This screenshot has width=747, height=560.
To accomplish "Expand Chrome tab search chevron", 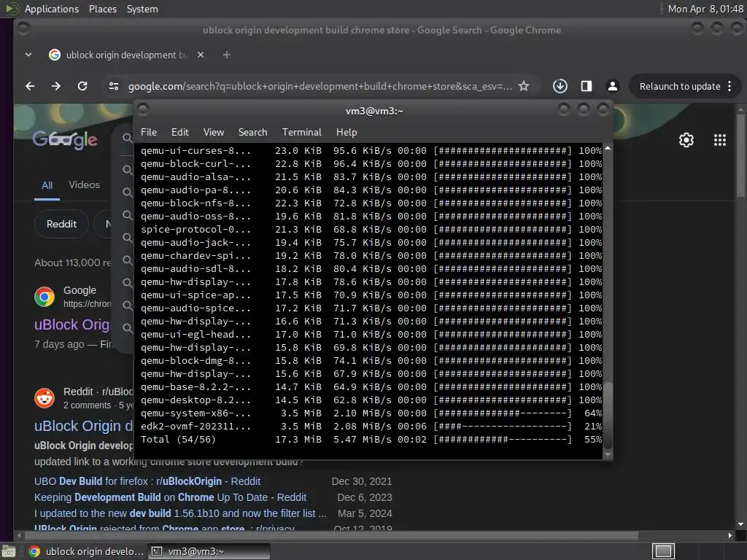I will (x=28, y=55).
